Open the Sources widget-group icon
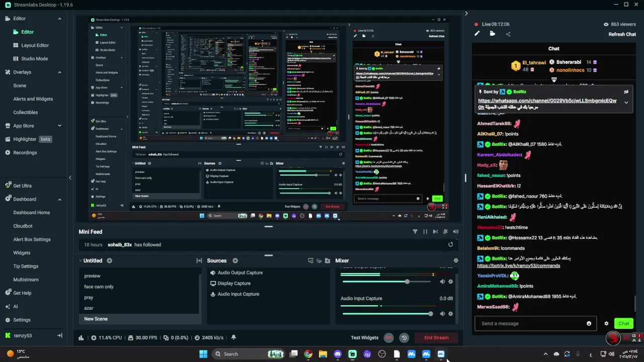The height and width of the screenshot is (362, 644). tap(310, 261)
